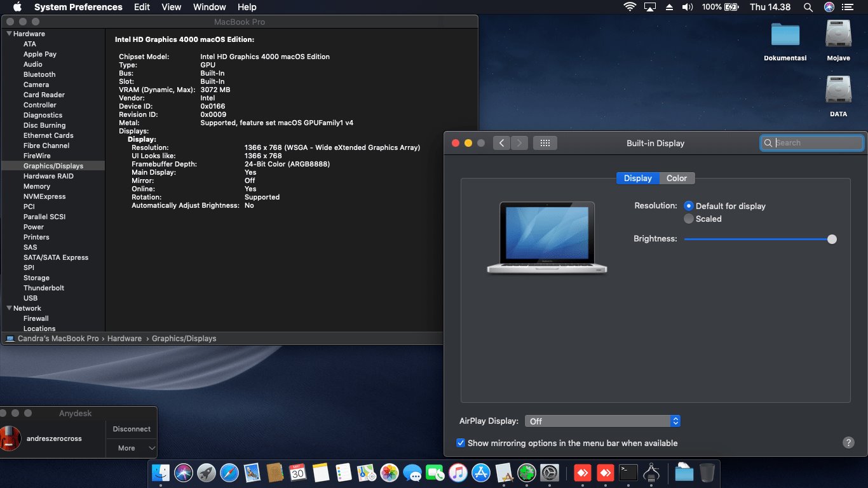Collapse the Hardware tree section
This screenshot has height=488, width=868.
click(x=9, y=34)
